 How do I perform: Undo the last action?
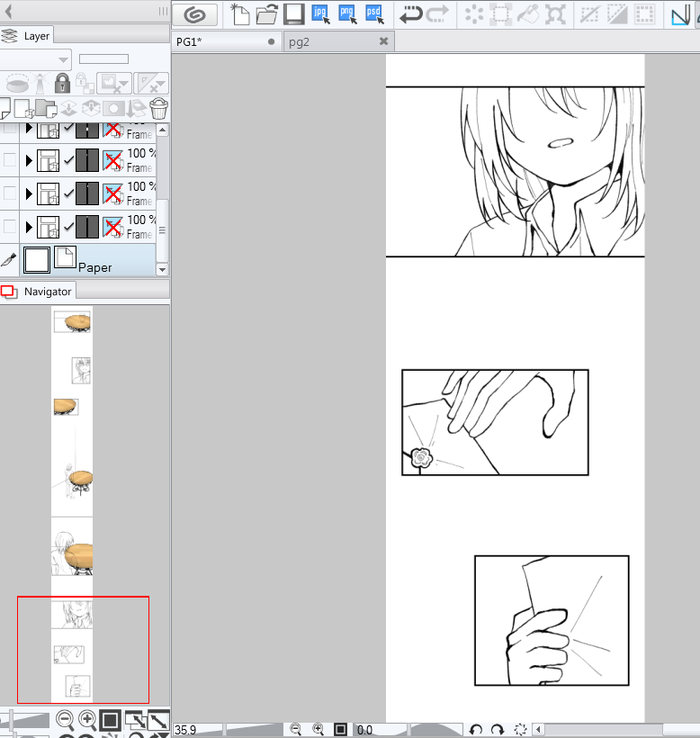(410, 14)
